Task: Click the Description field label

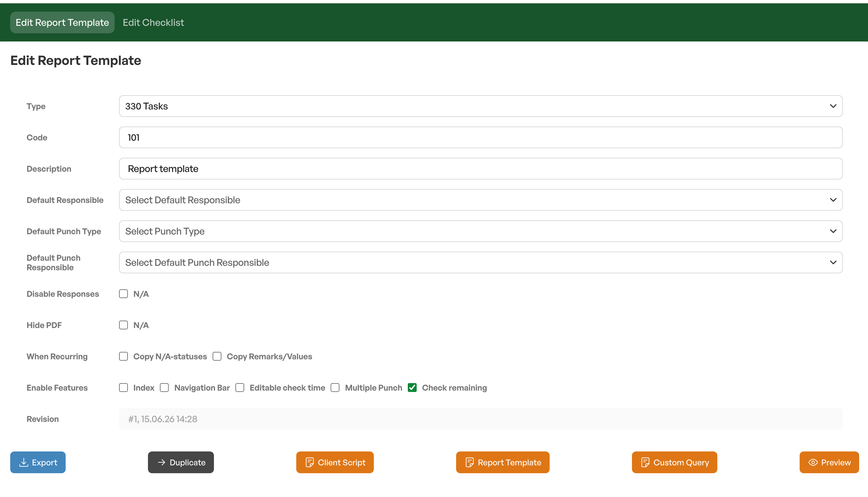Action: pos(49,169)
